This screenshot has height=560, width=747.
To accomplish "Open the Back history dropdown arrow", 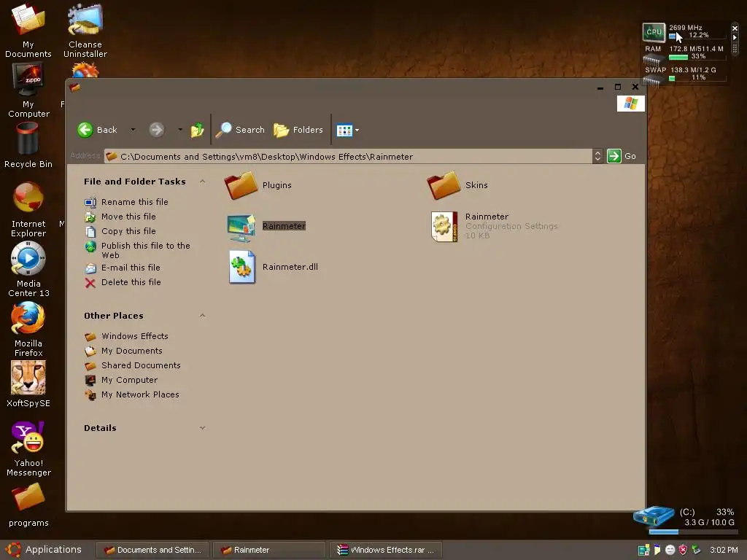I will coord(133,130).
